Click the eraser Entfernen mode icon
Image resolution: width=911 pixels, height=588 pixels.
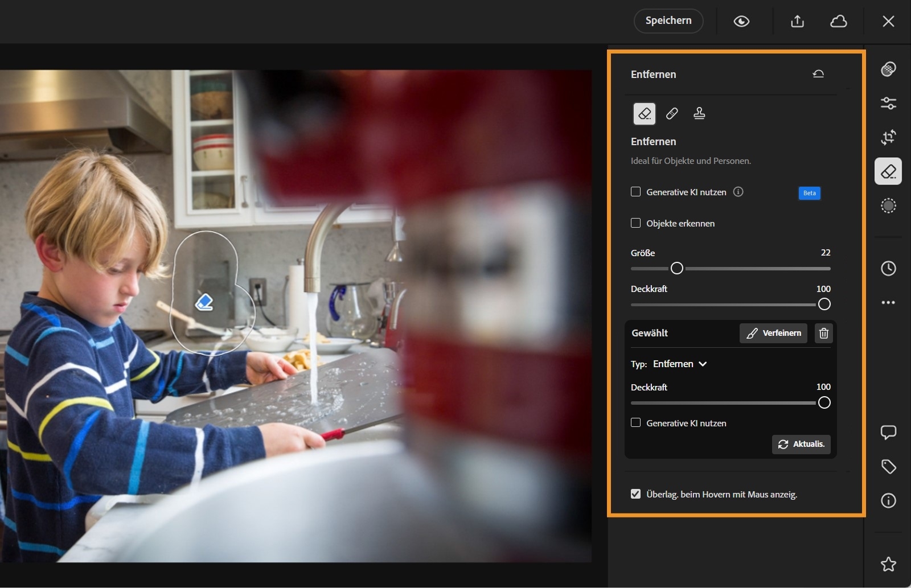(x=645, y=114)
